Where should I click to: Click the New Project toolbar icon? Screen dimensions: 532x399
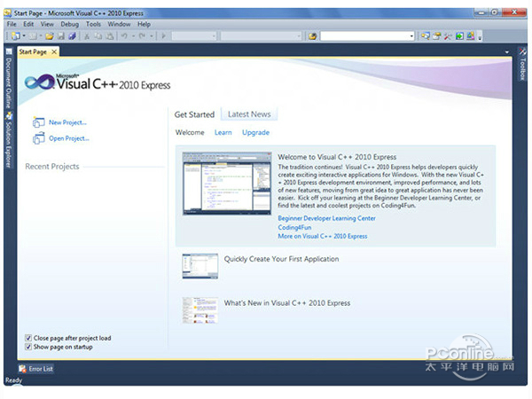16,36
